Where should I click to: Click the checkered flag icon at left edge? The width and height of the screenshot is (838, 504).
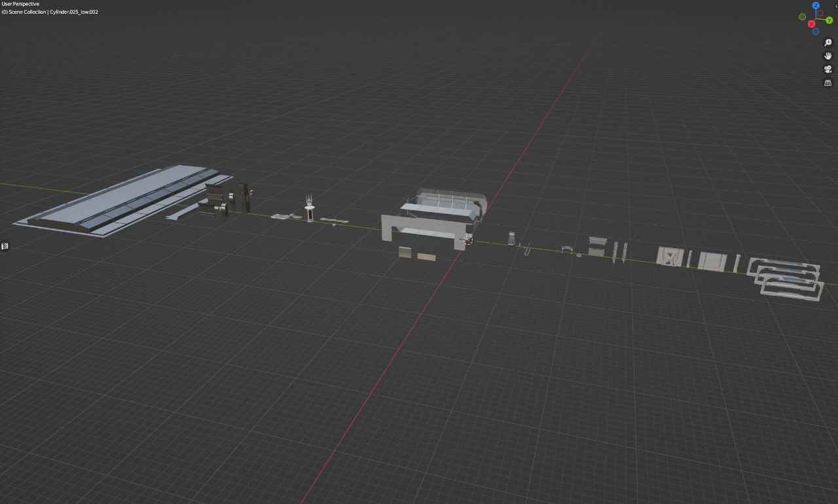coord(5,246)
